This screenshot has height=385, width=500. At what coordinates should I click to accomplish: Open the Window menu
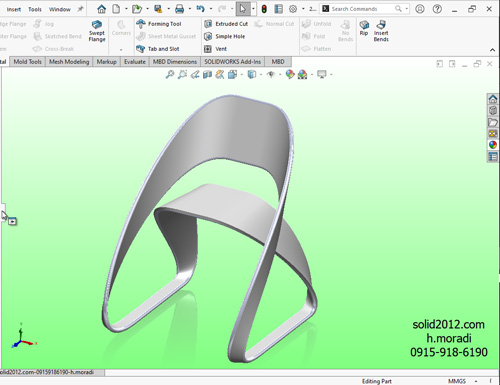60,9
